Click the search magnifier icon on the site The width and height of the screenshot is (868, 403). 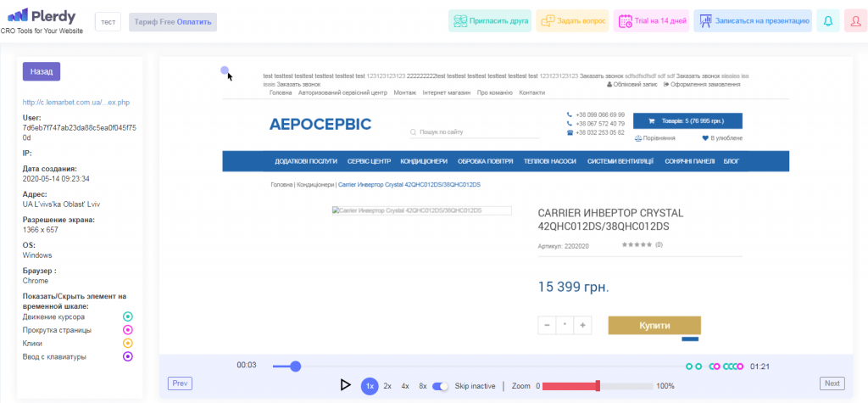[x=413, y=132]
